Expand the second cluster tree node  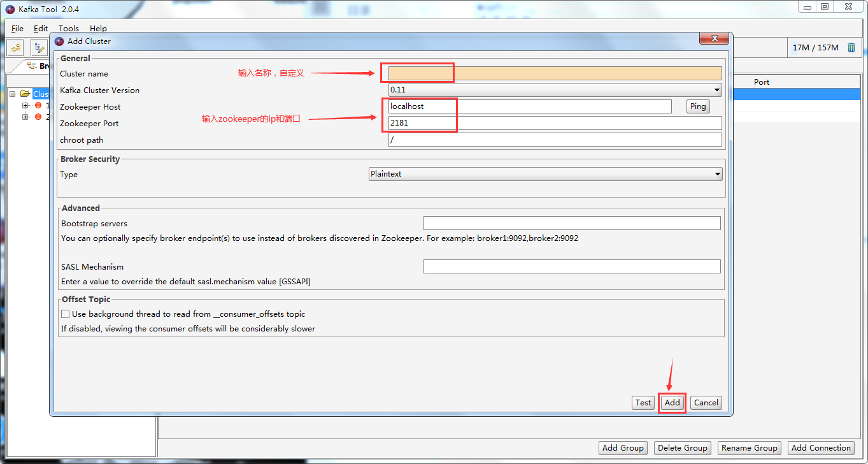coord(25,117)
